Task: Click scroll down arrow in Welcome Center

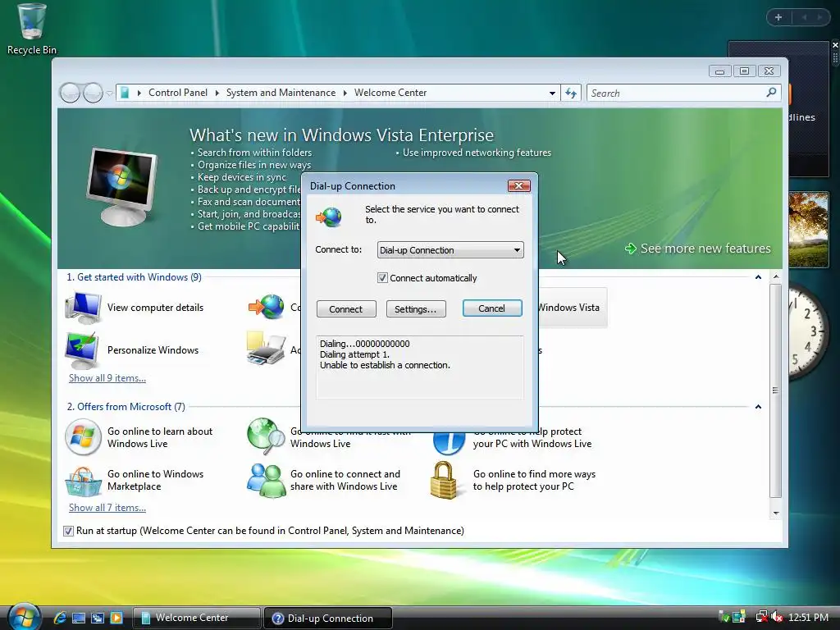Action: tap(776, 514)
